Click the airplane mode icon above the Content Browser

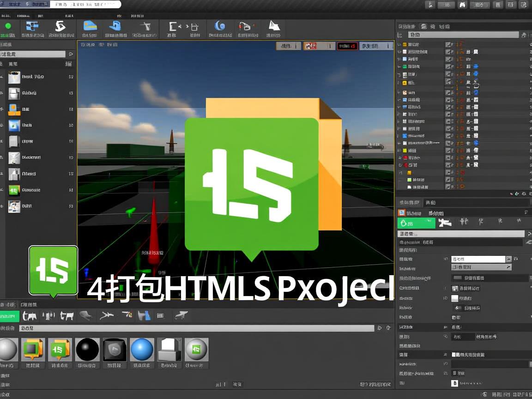tap(105, 315)
